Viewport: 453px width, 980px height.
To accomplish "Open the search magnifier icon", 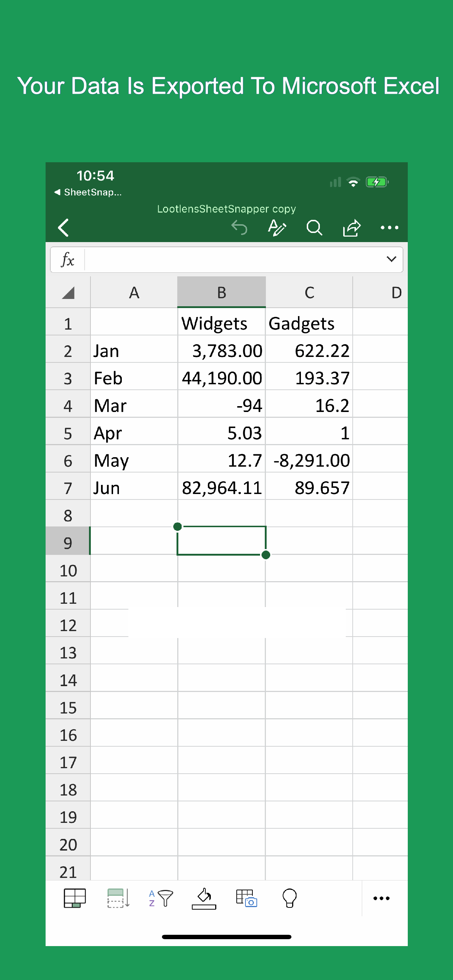I will (314, 228).
